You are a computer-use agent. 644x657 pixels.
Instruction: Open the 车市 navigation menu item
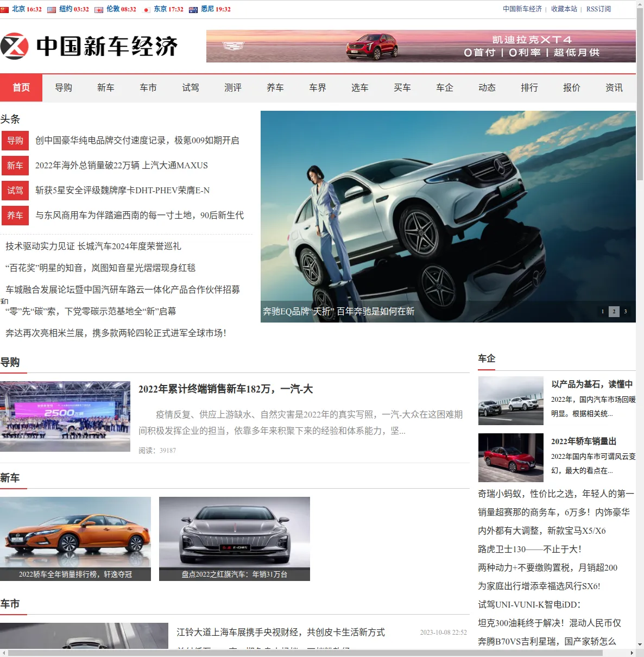(148, 87)
